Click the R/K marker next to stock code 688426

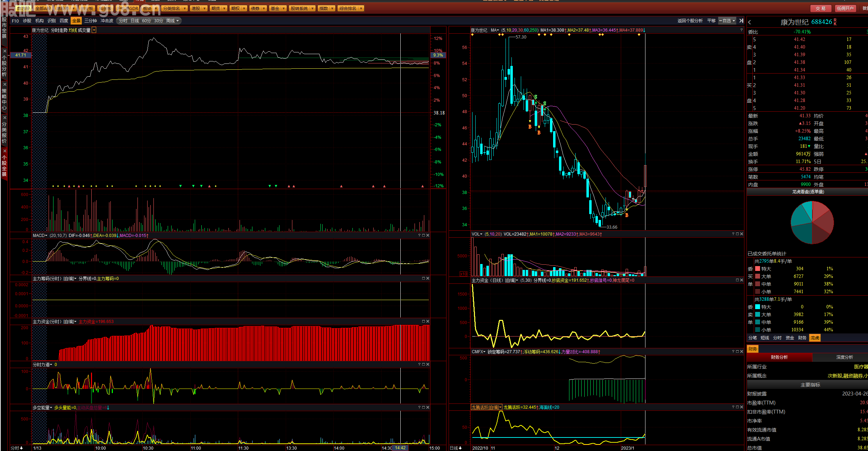[835, 22]
